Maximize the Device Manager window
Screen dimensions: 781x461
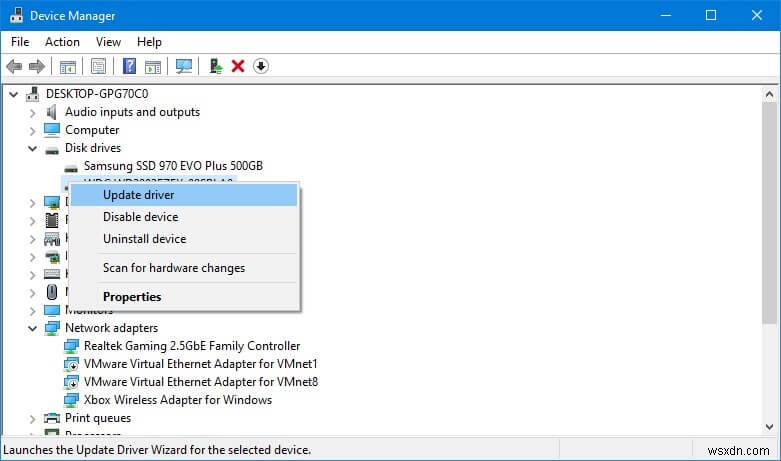(711, 15)
